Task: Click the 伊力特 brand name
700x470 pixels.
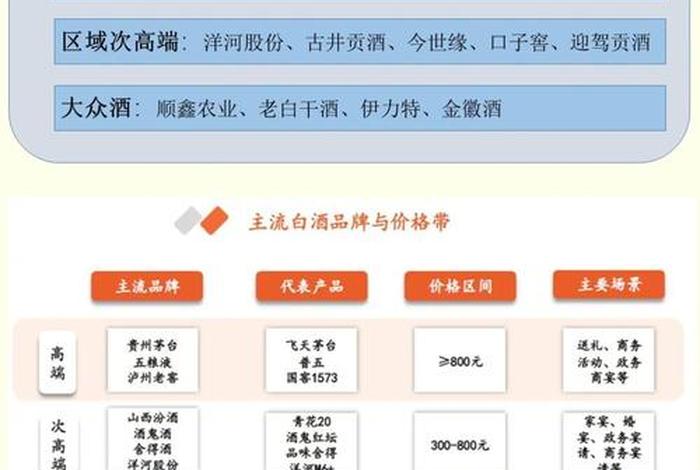Action: point(390,109)
